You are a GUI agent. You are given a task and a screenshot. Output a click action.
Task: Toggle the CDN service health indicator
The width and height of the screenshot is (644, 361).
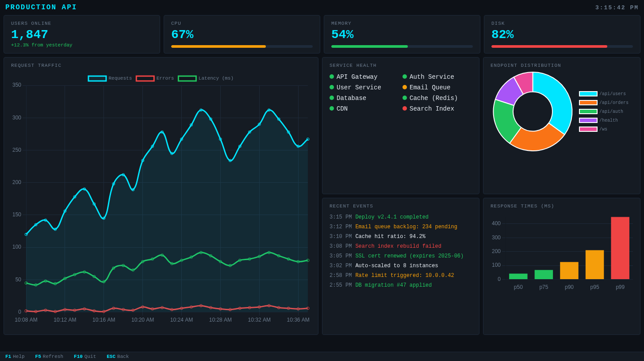pyautogui.click(x=331, y=108)
